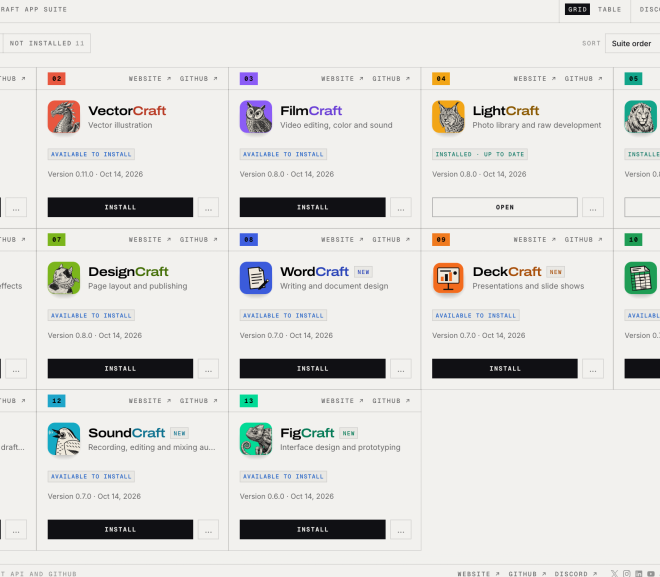Filter by Not Installed 11
The width and height of the screenshot is (660, 577).
coord(47,43)
